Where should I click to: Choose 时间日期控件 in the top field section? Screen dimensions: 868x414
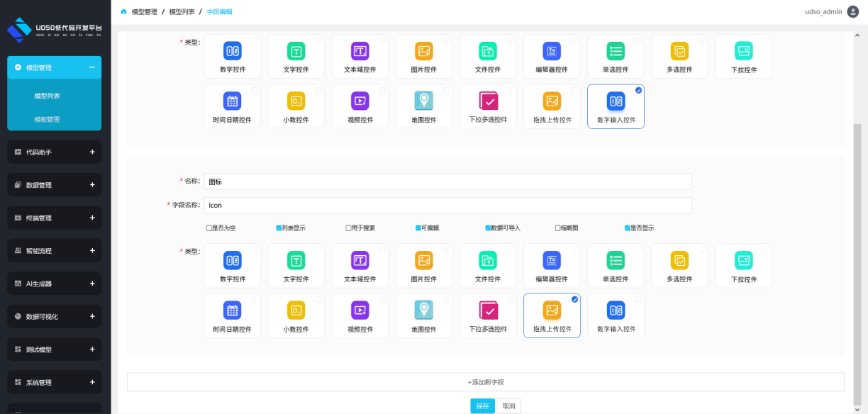[x=232, y=106]
